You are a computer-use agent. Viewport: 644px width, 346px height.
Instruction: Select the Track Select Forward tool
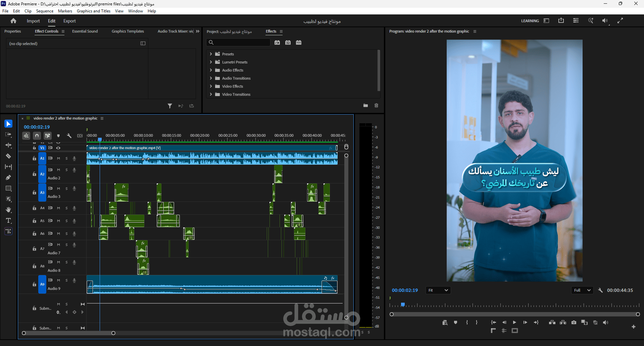8,135
